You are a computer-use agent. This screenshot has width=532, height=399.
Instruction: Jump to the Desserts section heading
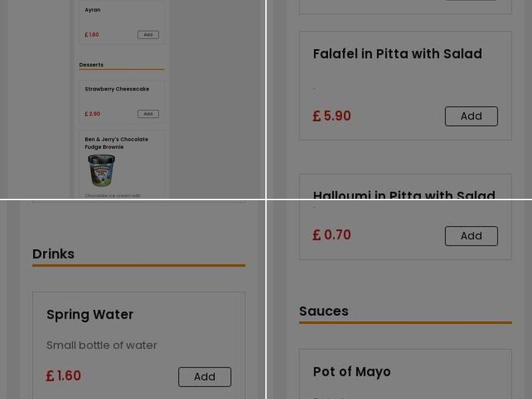(x=91, y=65)
